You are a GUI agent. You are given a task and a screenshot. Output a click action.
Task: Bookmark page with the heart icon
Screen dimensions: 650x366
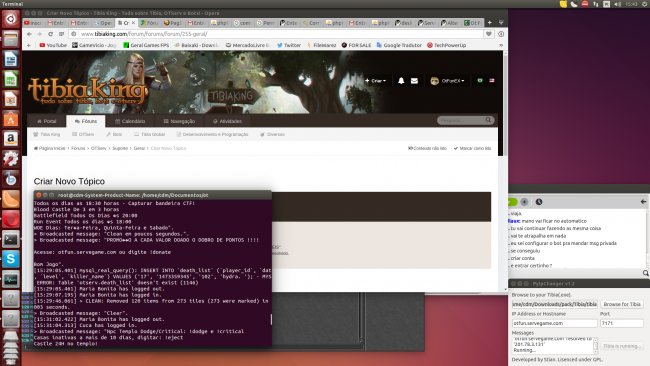tap(489, 34)
